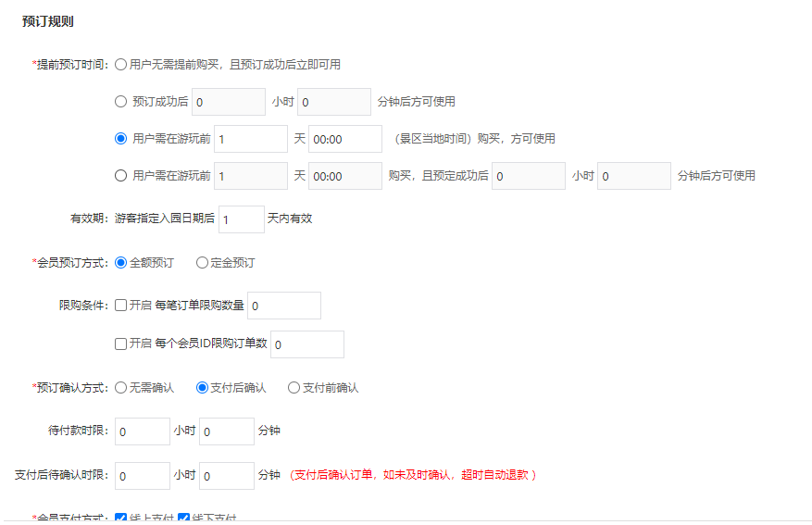Click the 有效期 days input field
Screen dimensions: 812x525
(x=241, y=219)
